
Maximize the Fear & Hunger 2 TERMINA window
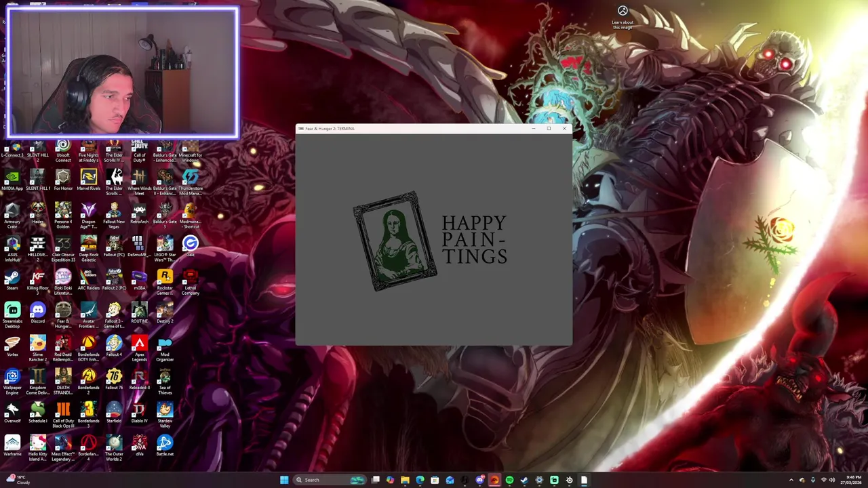pos(549,128)
